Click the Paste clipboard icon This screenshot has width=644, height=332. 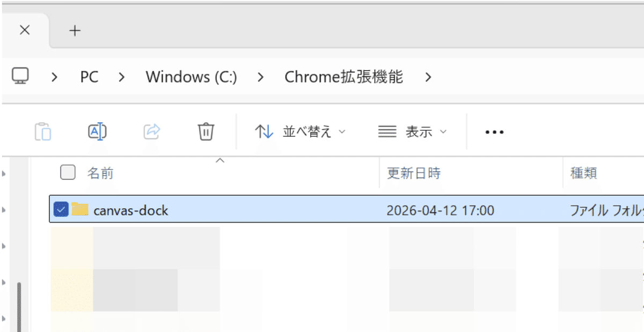[43, 131]
